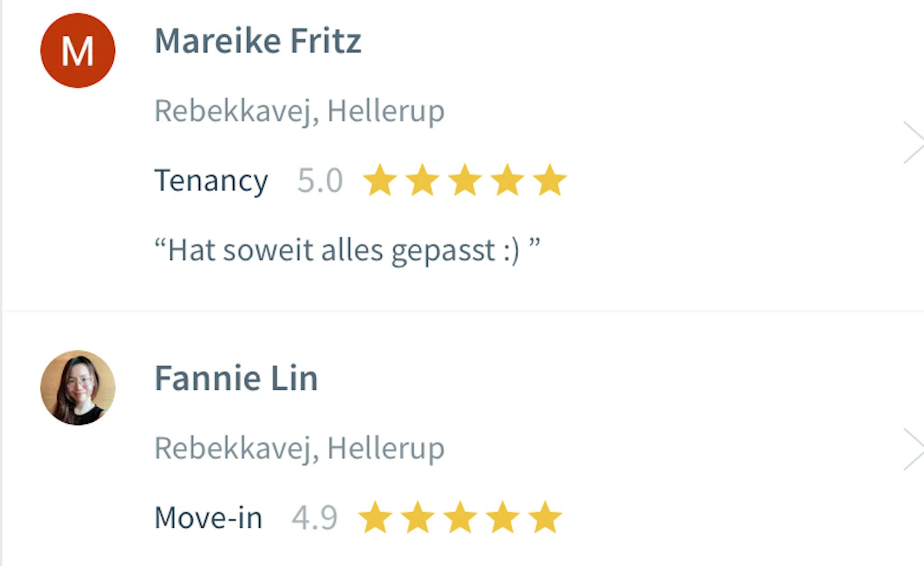This screenshot has width=924, height=566.
Task: Click Mareike Fritz's red M avatar
Action: click(78, 51)
